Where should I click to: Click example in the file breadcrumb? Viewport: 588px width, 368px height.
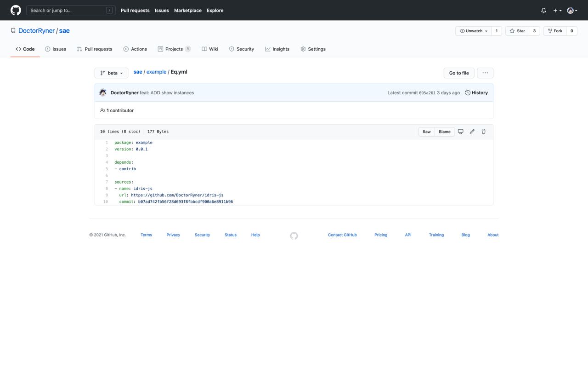(x=156, y=72)
